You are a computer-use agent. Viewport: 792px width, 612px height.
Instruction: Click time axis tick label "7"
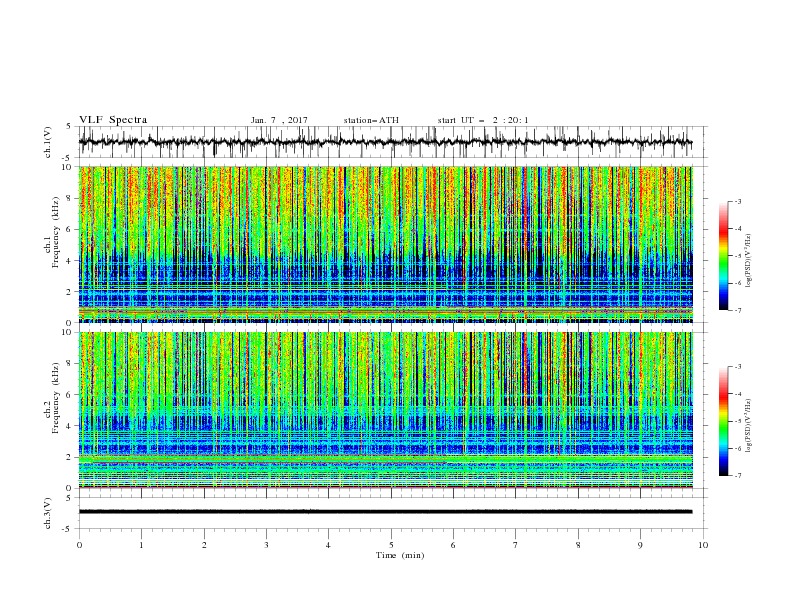516,545
